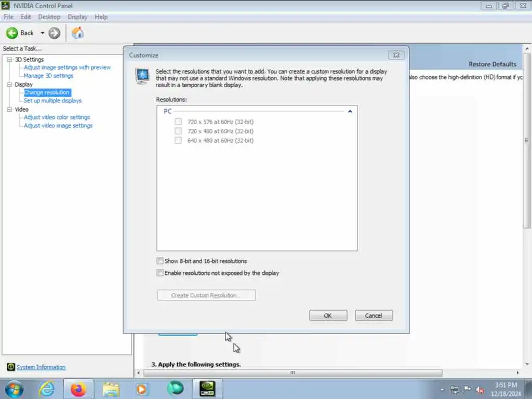Click the network tray icon

click(455, 390)
